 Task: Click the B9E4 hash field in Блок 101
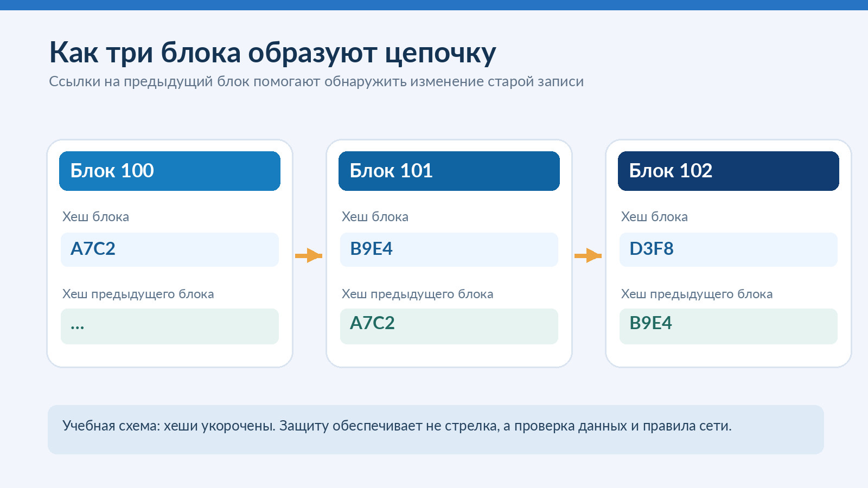[449, 249]
